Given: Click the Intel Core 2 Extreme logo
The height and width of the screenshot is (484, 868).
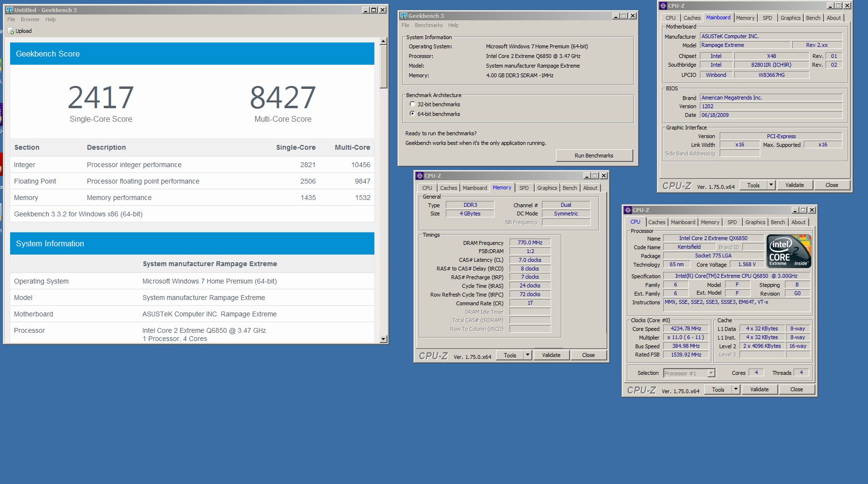Looking at the screenshot, I should (x=789, y=251).
